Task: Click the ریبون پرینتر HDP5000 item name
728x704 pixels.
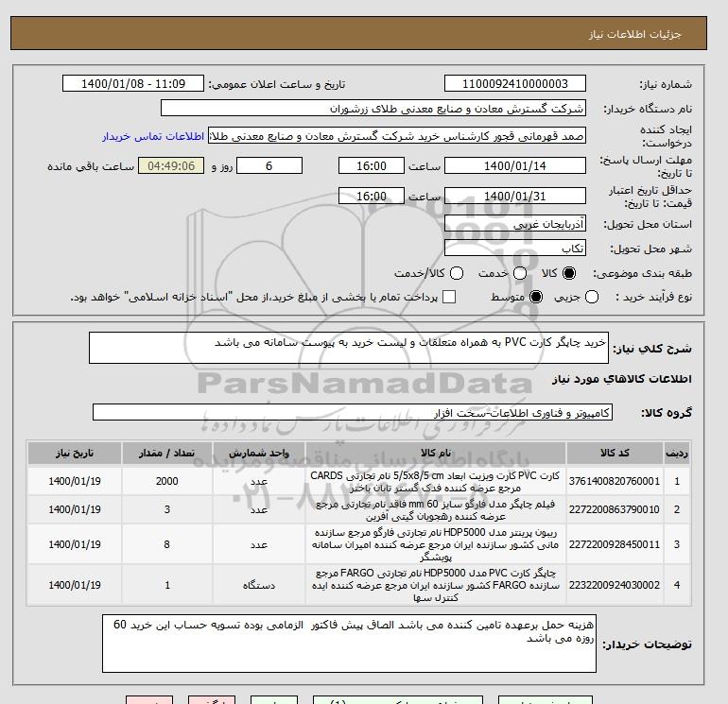Action: pyautogui.click(x=435, y=544)
